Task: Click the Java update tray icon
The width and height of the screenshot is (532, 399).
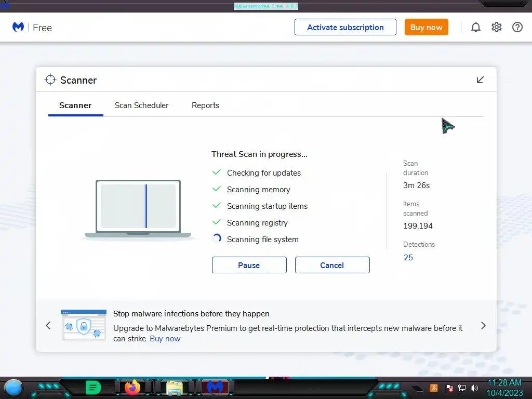Action: (x=434, y=388)
